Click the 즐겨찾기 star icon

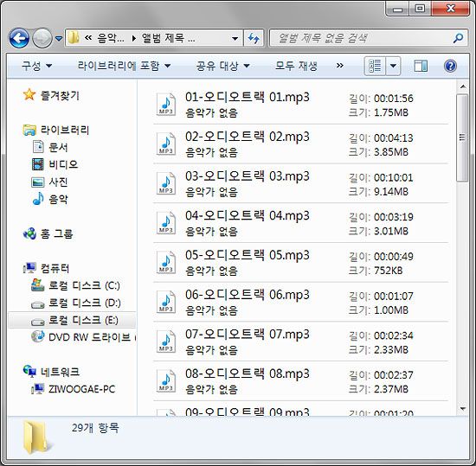pos(29,94)
